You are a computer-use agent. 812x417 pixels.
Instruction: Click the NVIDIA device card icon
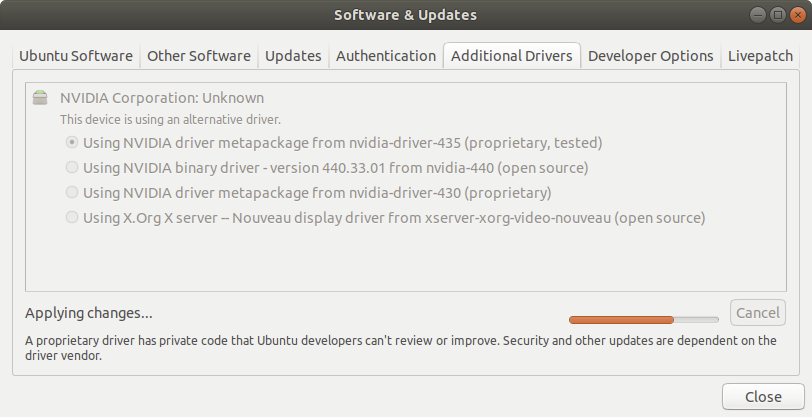pyautogui.click(x=40, y=97)
